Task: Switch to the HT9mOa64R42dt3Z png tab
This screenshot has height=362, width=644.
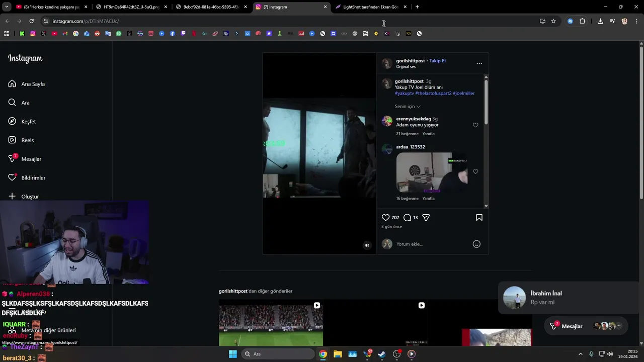Action: [131, 7]
